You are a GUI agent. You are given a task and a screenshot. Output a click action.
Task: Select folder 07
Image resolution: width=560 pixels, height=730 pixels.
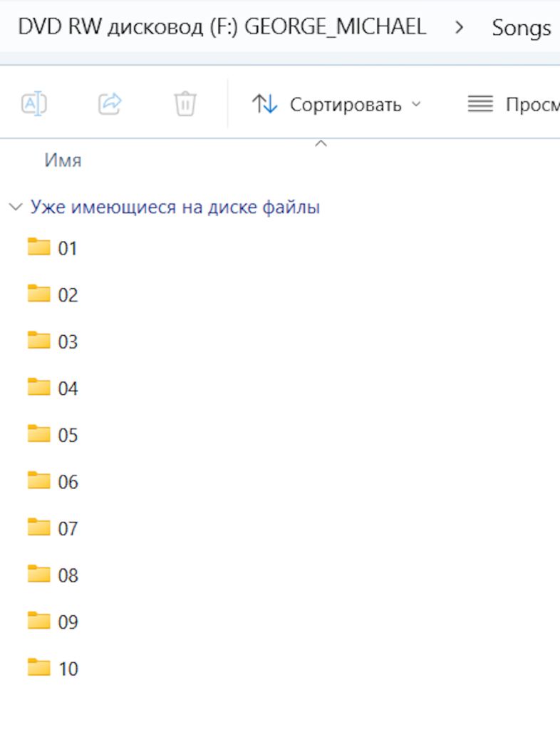click(53, 528)
